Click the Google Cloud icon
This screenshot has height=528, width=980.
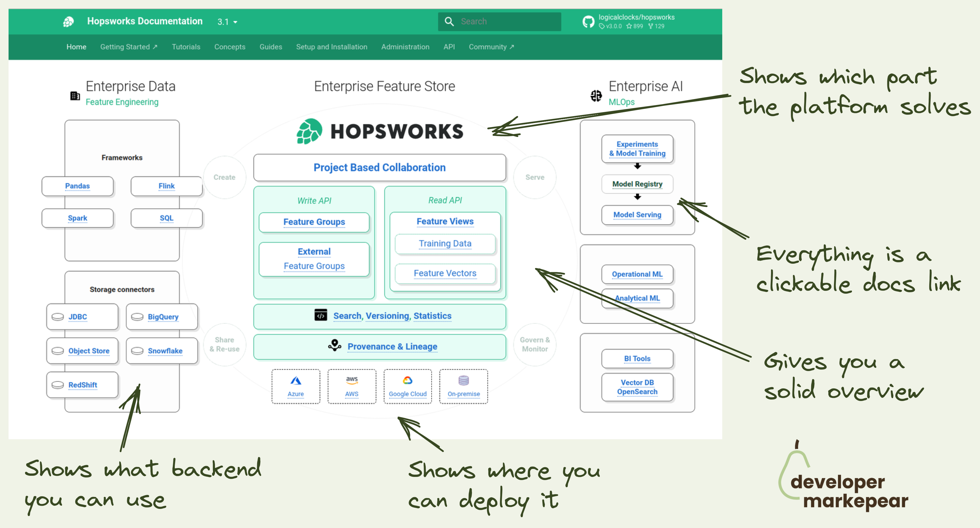coord(407,380)
